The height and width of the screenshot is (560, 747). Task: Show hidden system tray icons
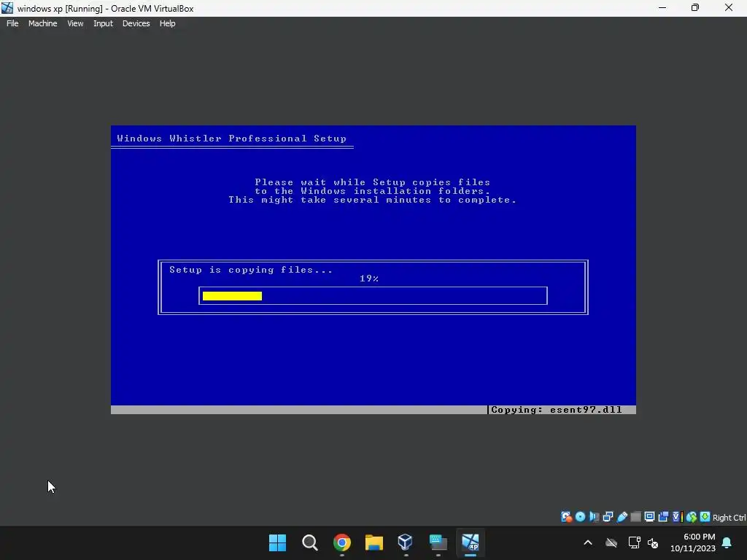588,542
